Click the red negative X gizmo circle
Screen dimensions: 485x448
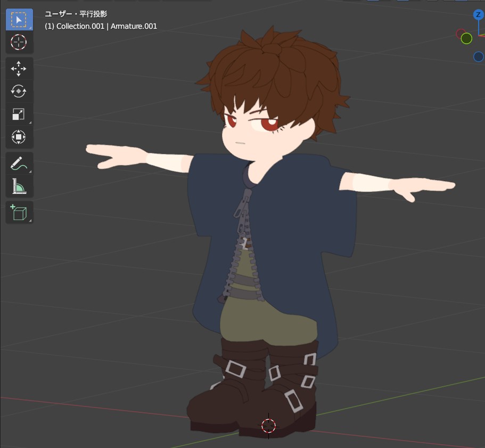(461, 34)
